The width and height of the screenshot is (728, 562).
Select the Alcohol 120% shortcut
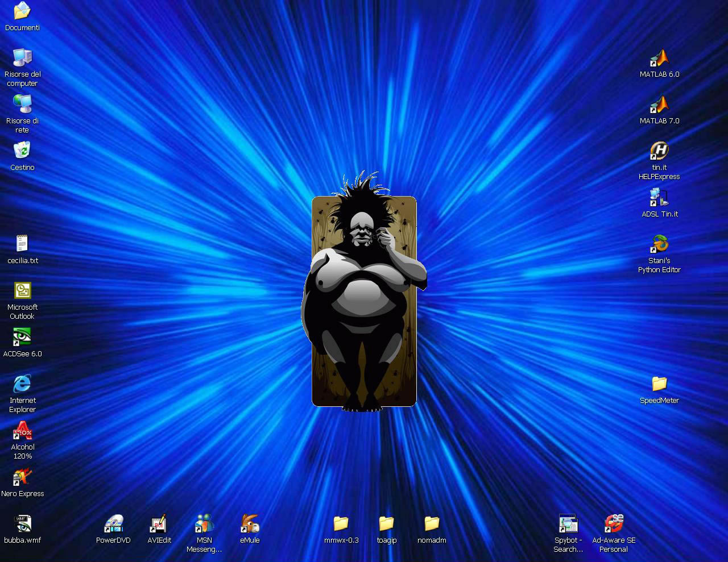pyautogui.click(x=22, y=430)
